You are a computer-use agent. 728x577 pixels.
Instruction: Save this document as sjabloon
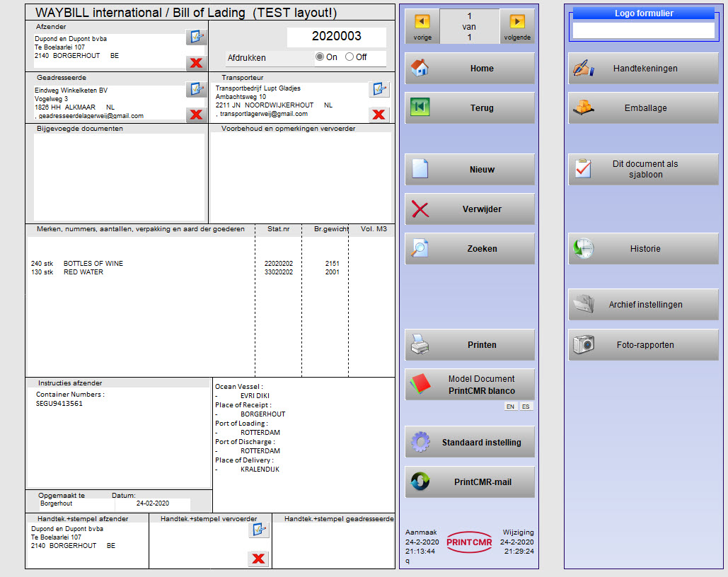(x=642, y=169)
